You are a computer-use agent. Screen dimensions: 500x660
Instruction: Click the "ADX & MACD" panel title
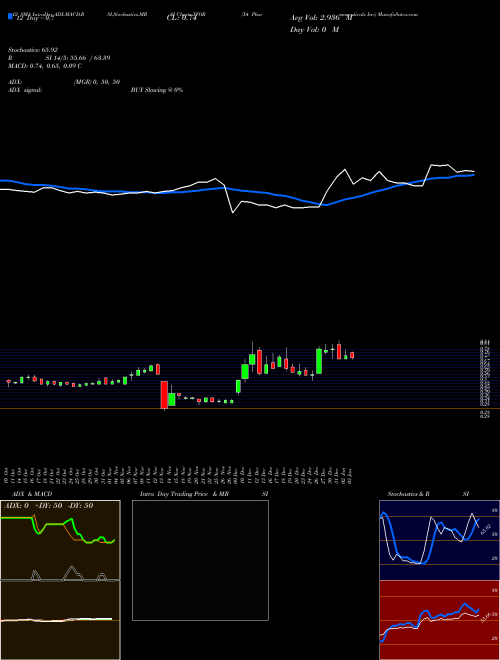pyautogui.click(x=32, y=494)
